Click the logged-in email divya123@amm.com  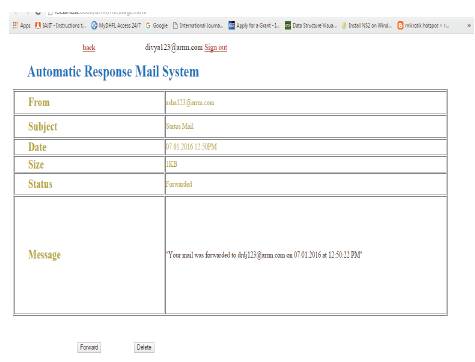tap(174, 48)
